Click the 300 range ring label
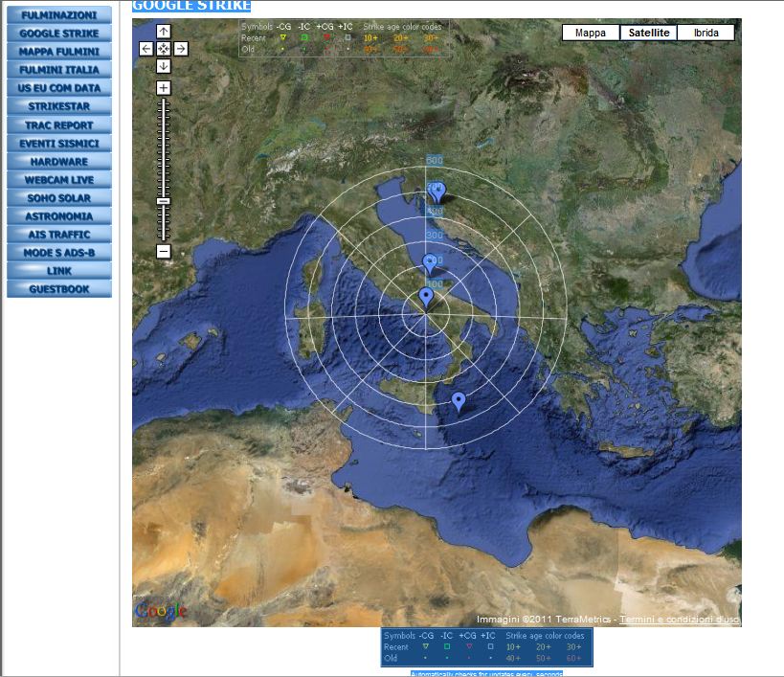 click(434, 235)
